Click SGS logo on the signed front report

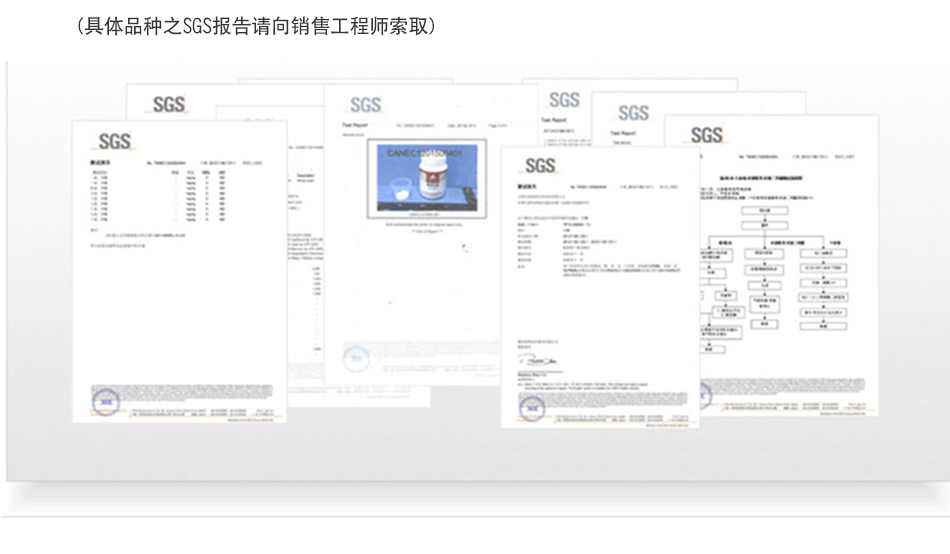[539, 166]
